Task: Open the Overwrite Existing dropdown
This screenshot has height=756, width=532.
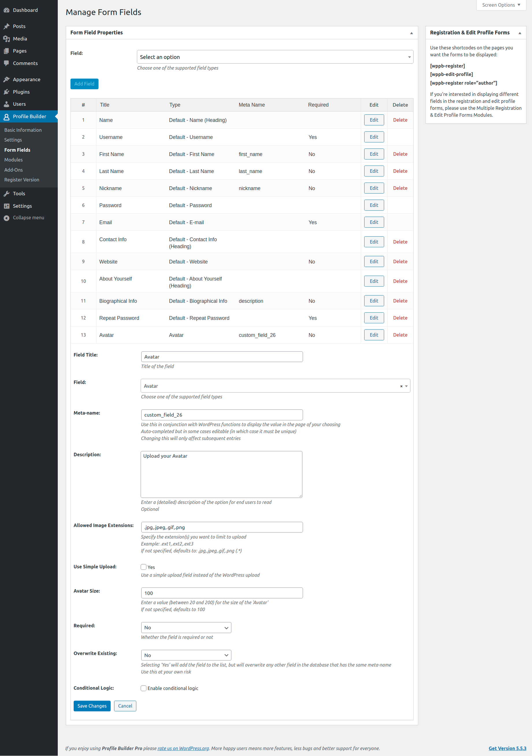Action: (186, 655)
